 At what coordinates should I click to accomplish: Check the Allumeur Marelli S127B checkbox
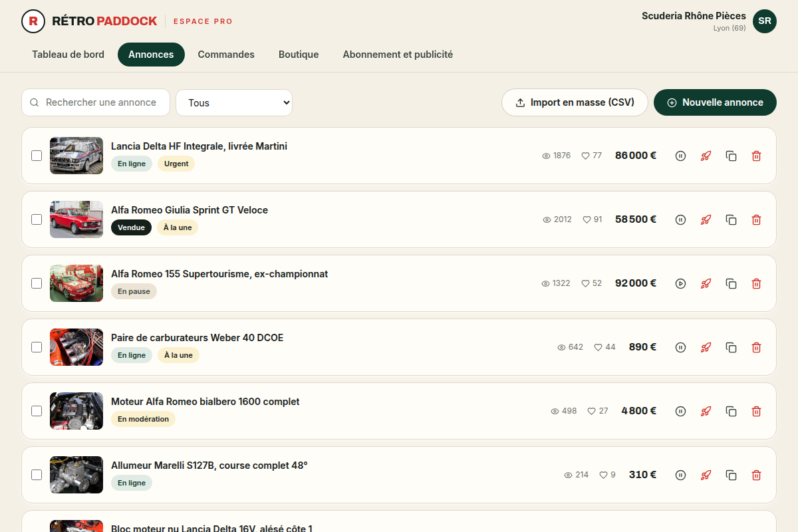point(37,475)
